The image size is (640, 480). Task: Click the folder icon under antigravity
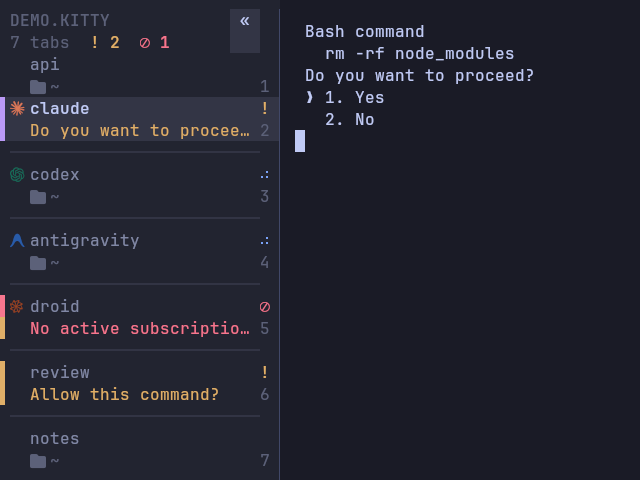tap(38, 263)
